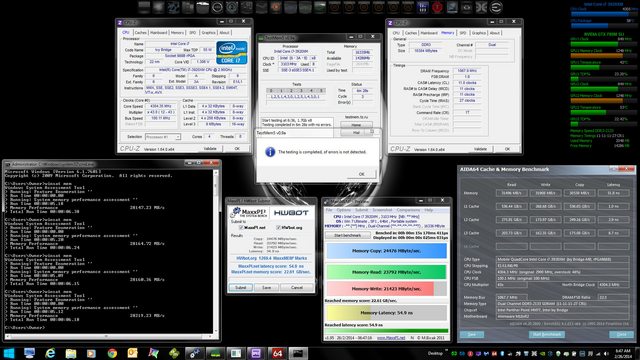Viewport: 640px width, 360px height.
Task: Click the volume speaker icon in system tray
Action: pyautogui.click(x=606, y=353)
